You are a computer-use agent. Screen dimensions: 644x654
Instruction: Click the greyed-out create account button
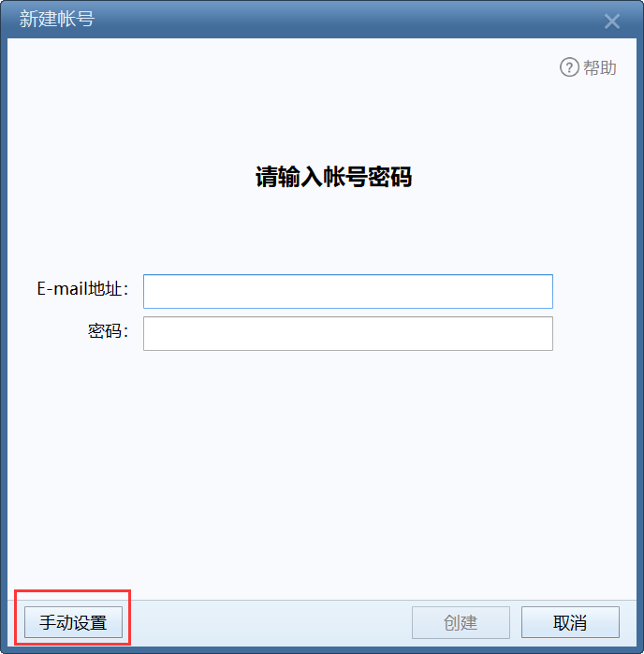point(461,622)
